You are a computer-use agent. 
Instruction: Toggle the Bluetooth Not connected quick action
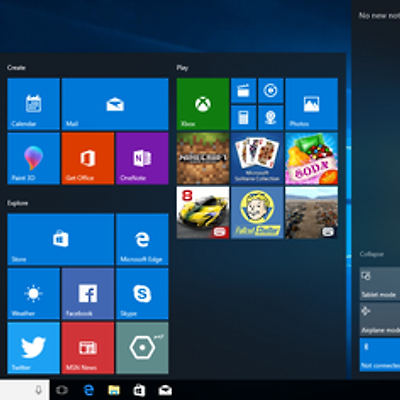[x=380, y=355]
